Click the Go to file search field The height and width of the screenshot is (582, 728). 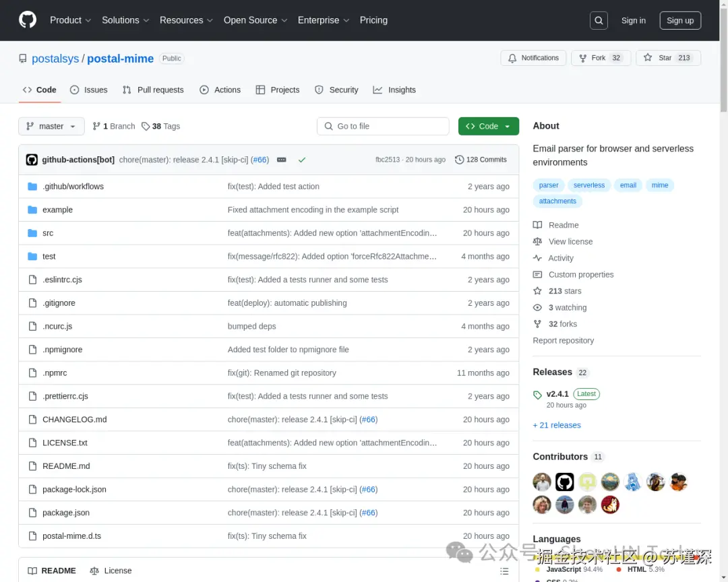383,126
